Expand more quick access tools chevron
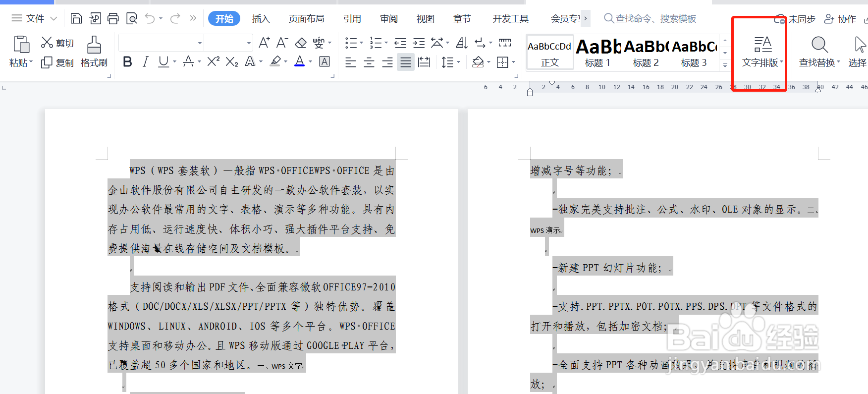 click(193, 18)
